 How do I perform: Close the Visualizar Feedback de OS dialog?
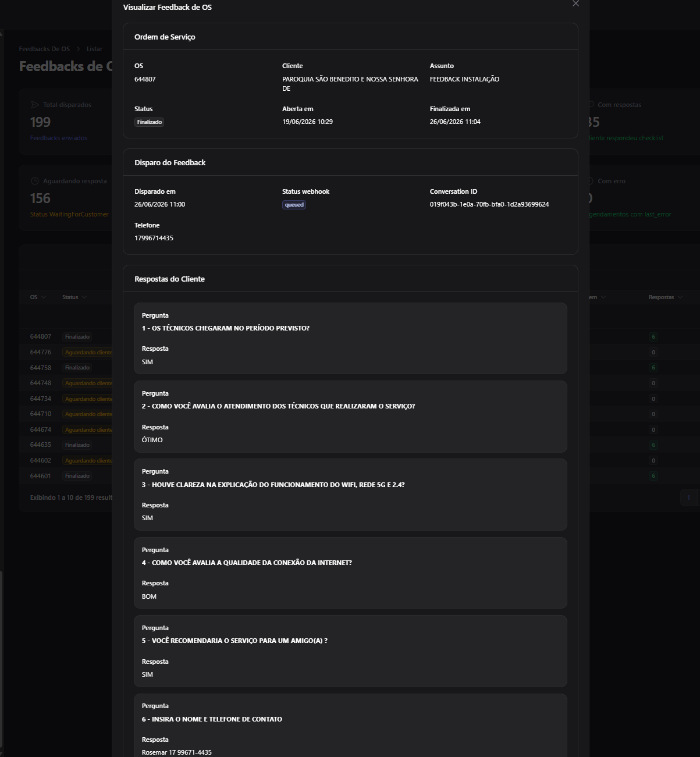(575, 3)
